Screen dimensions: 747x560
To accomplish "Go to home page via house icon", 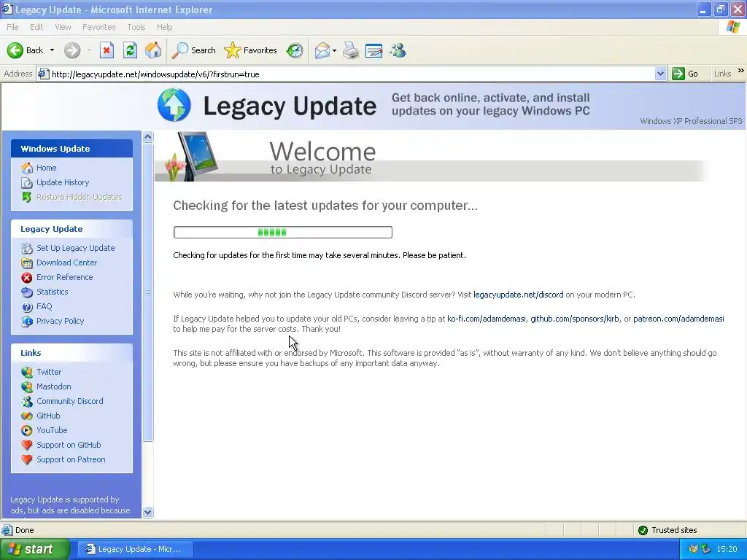I will [x=153, y=50].
